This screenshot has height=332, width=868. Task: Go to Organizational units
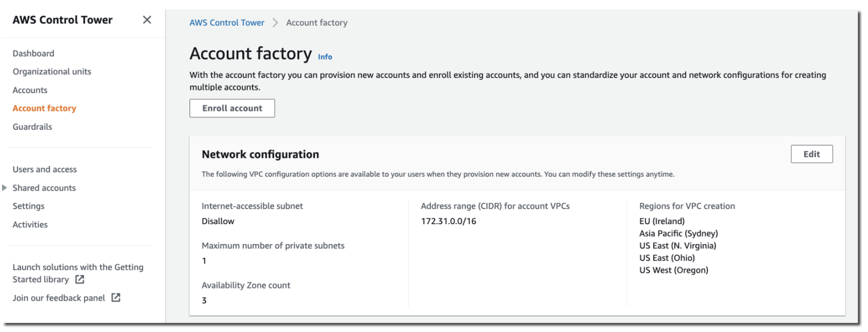point(52,72)
